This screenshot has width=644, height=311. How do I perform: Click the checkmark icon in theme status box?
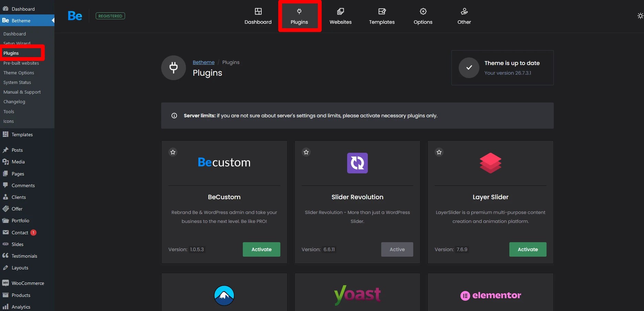coord(469,68)
